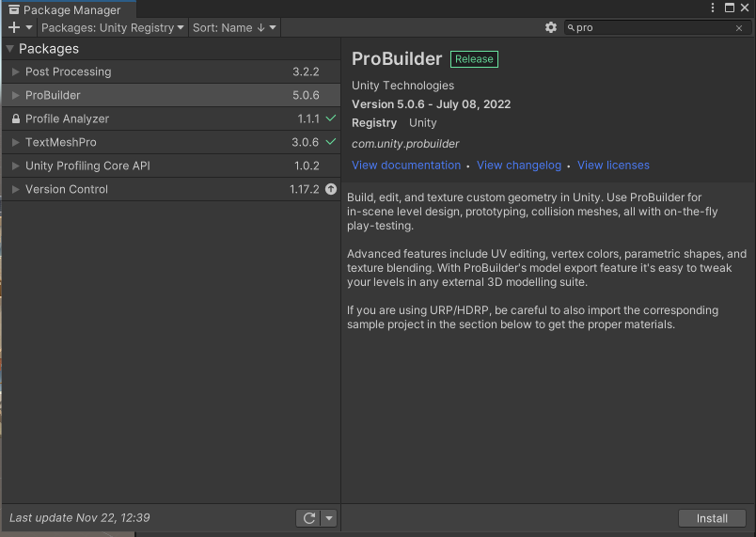
Task: Collapse the Packages section header
Action: click(10, 49)
